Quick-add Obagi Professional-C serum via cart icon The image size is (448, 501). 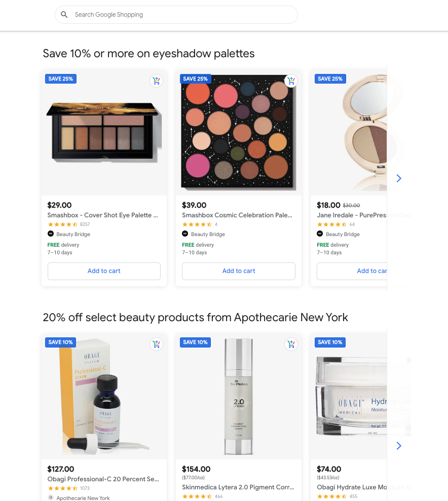tap(156, 344)
